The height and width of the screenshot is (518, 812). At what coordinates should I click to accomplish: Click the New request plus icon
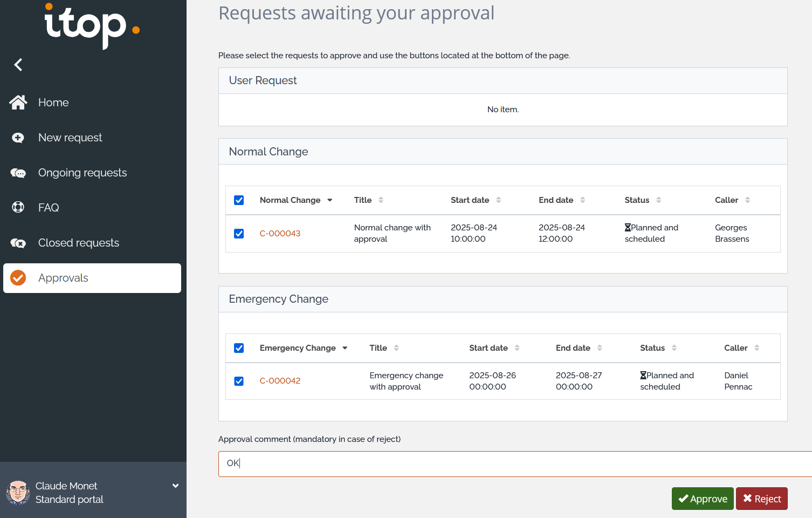pos(18,138)
